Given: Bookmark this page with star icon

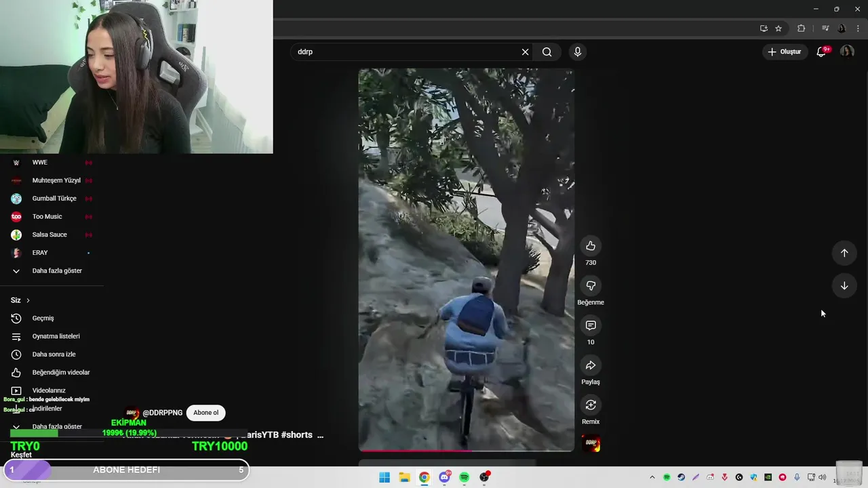Looking at the screenshot, I should 778,28.
